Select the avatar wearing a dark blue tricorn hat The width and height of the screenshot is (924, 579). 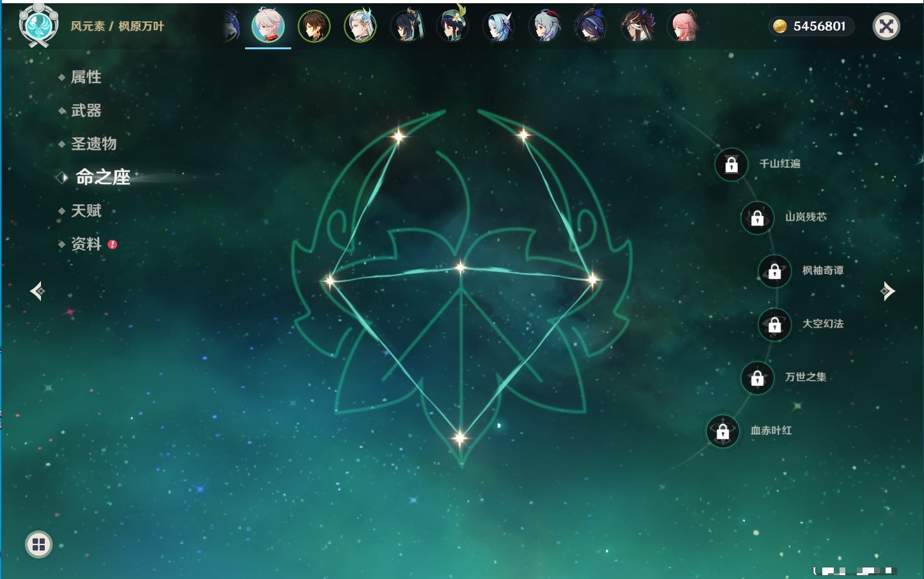click(591, 26)
